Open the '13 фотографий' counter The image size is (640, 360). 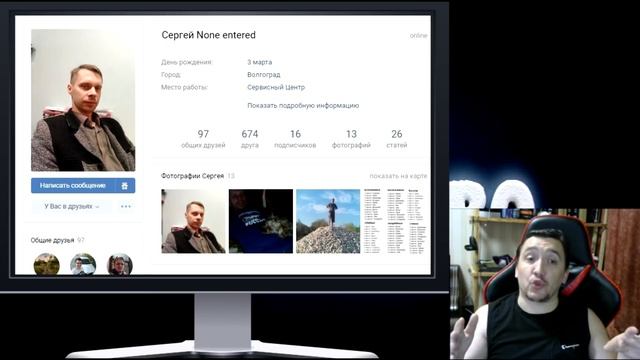(351, 139)
